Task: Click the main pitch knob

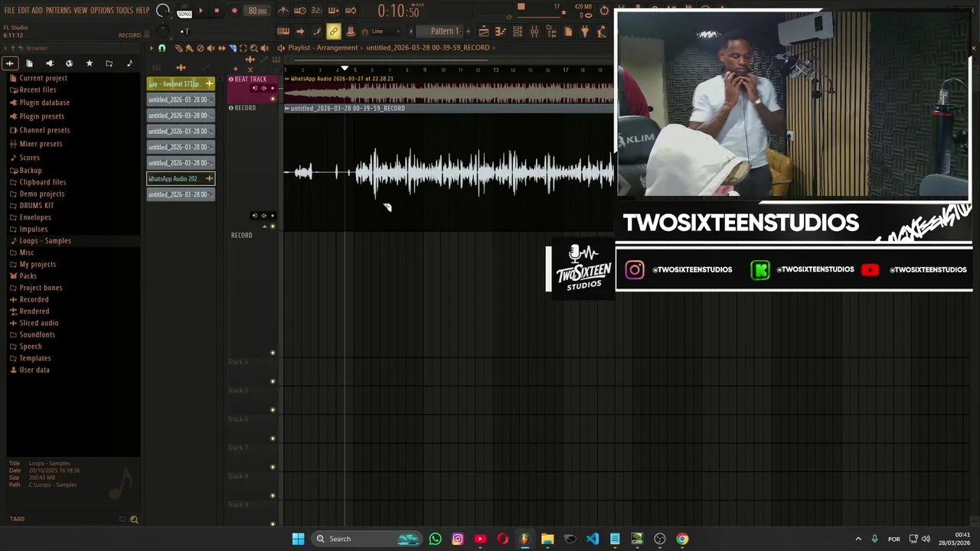Action: [162, 31]
